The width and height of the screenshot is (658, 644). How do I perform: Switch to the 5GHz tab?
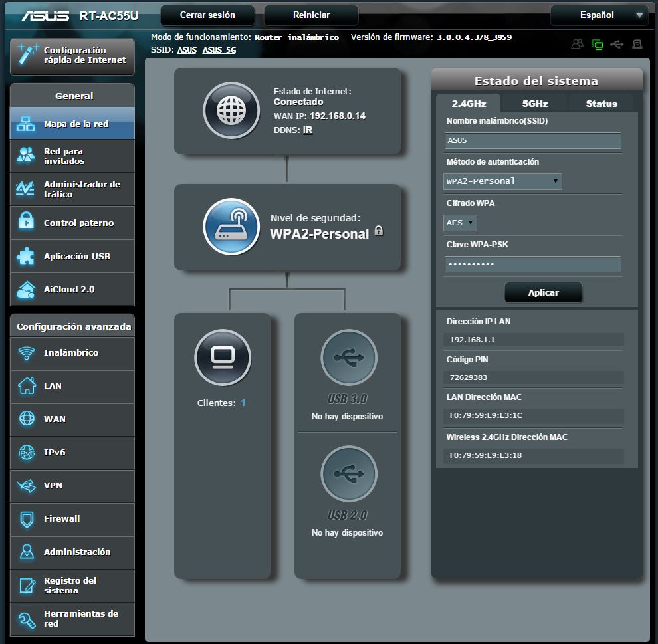pyautogui.click(x=534, y=104)
